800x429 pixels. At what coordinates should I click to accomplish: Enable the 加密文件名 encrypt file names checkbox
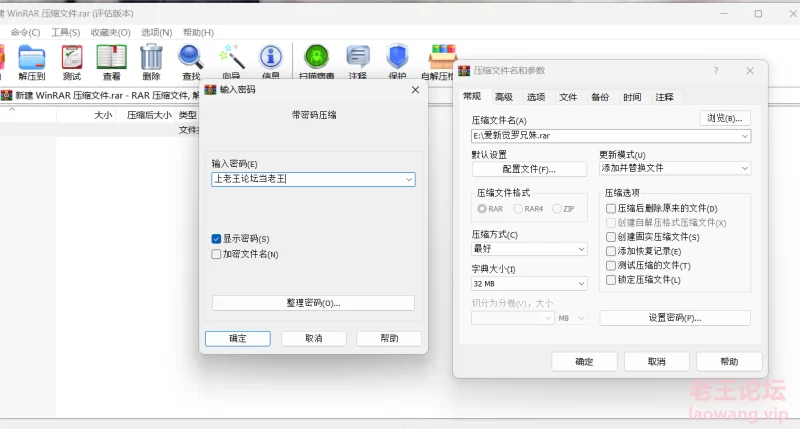tap(216, 254)
